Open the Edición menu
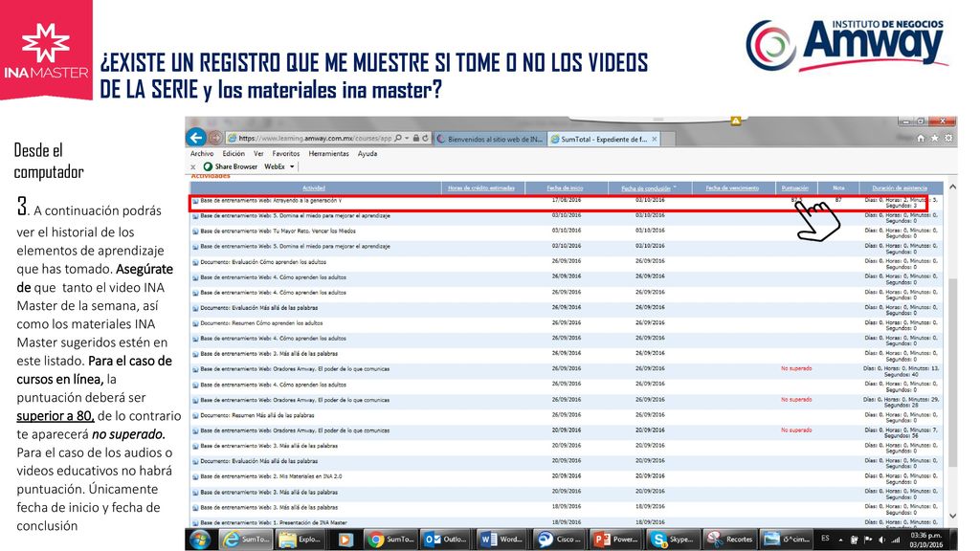Image resolution: width=980 pixels, height=551 pixels. [234, 154]
